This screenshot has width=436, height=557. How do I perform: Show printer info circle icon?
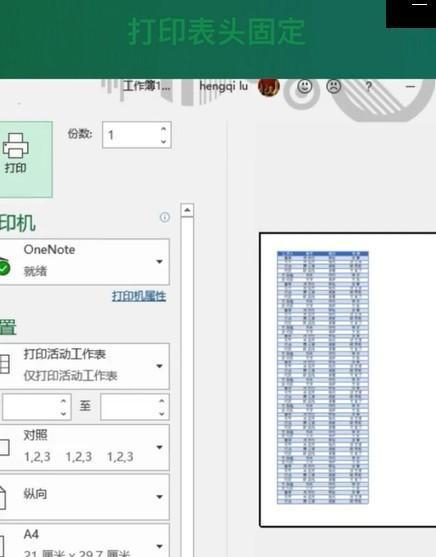click(x=165, y=217)
